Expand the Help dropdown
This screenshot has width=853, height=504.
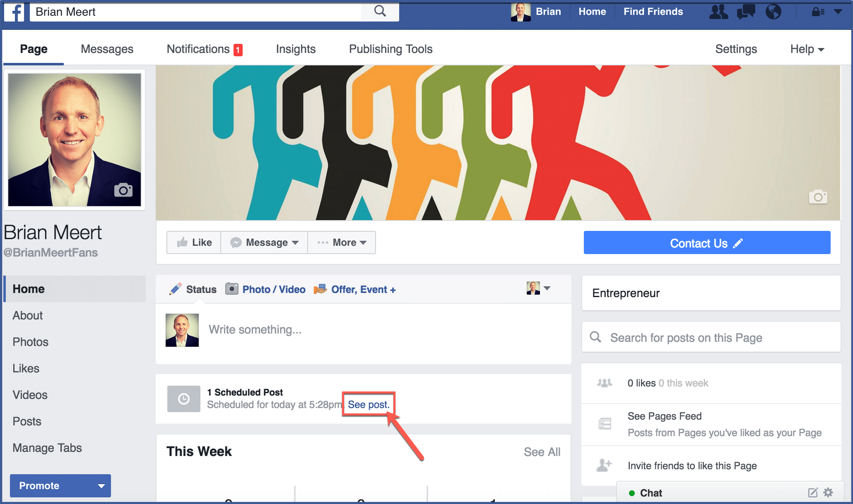[x=807, y=49]
